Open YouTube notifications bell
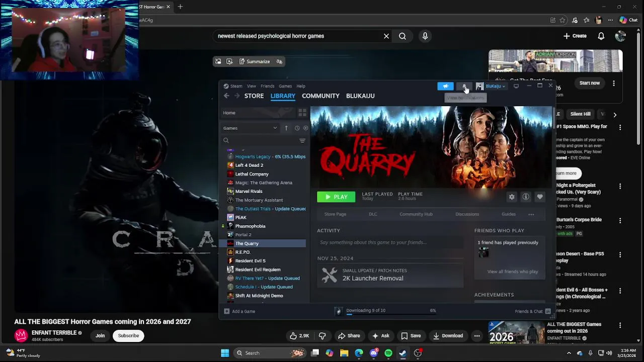The height and width of the screenshot is (362, 644). point(601,36)
